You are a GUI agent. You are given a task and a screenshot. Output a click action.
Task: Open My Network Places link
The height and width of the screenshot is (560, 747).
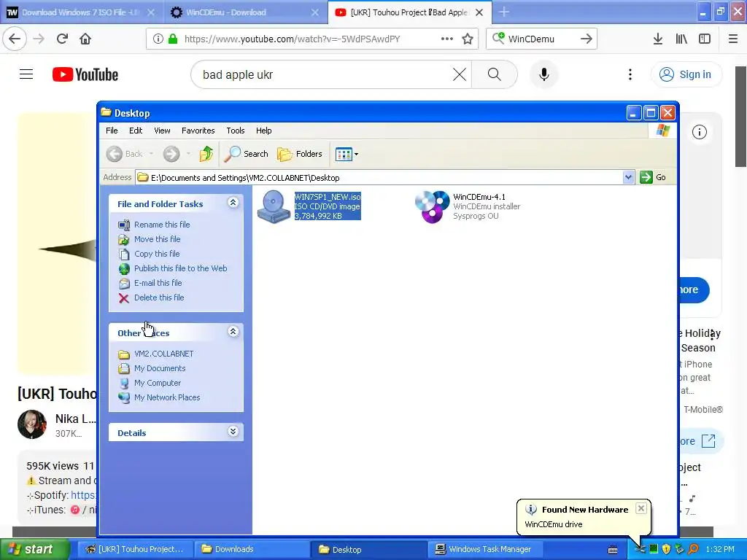click(x=167, y=397)
